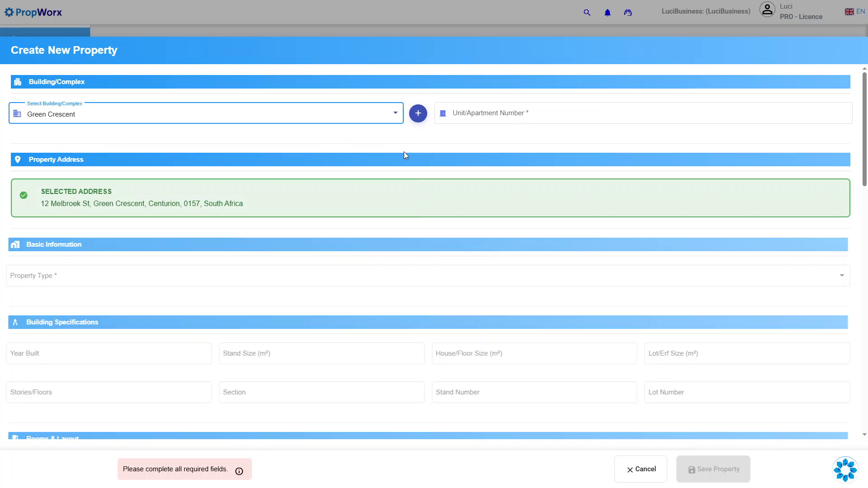The image size is (868, 488).
Task: Click the Unit/Apartment Number field
Action: [643, 113]
